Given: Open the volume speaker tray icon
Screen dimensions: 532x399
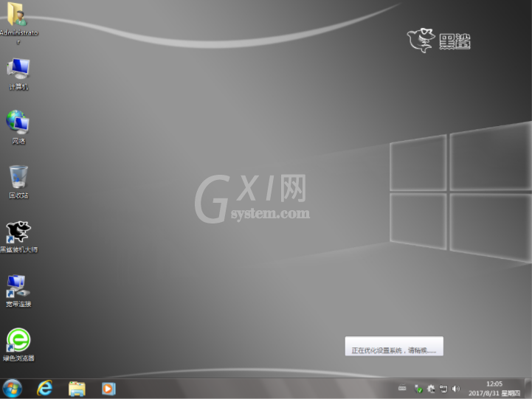Looking at the screenshot, I should coord(456,389).
